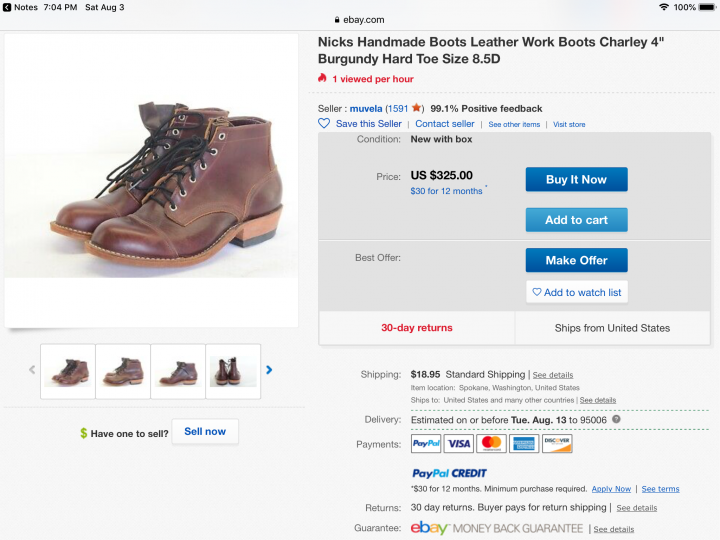Click the PayPal payment icon
The width and height of the screenshot is (720, 540).
pyautogui.click(x=426, y=444)
